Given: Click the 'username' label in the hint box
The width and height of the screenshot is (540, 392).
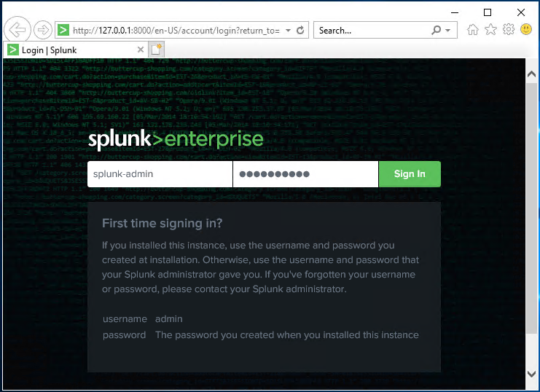Looking at the screenshot, I should 125,319.
